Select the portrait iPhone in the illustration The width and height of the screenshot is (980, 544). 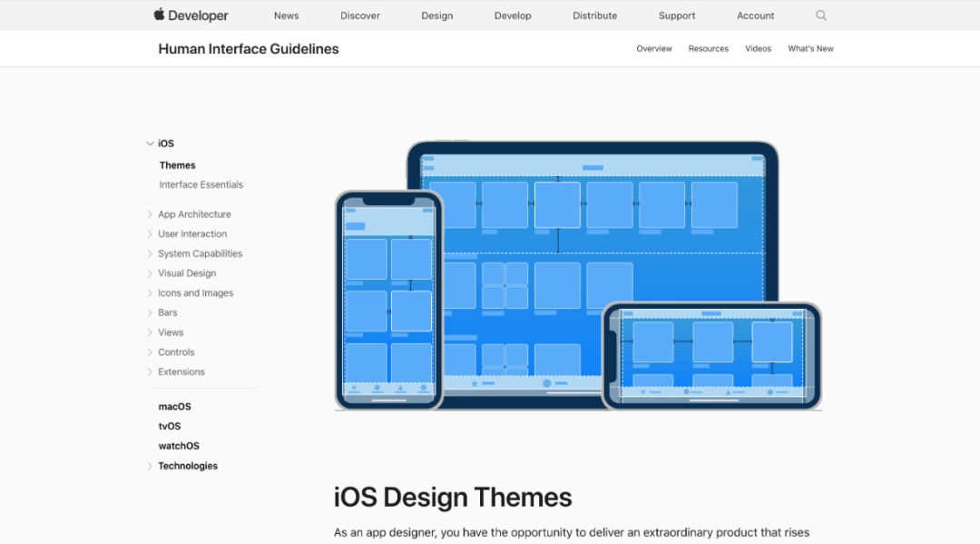click(x=388, y=300)
